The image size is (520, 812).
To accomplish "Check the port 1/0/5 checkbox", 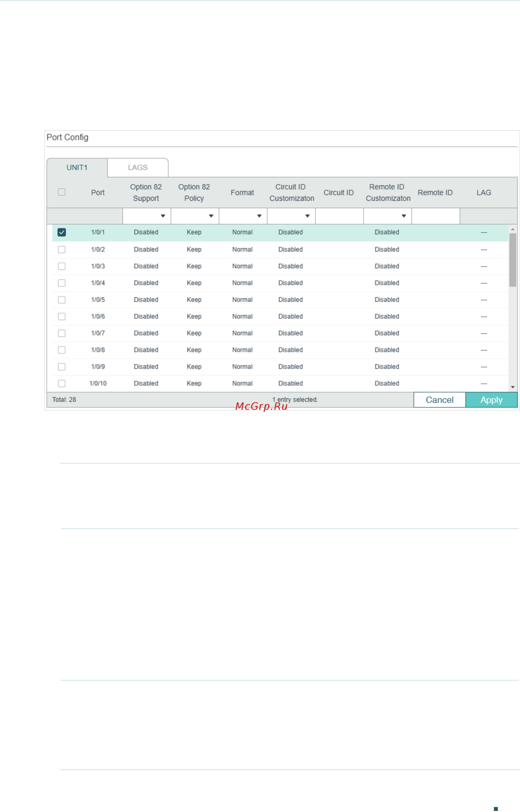I will 61,299.
